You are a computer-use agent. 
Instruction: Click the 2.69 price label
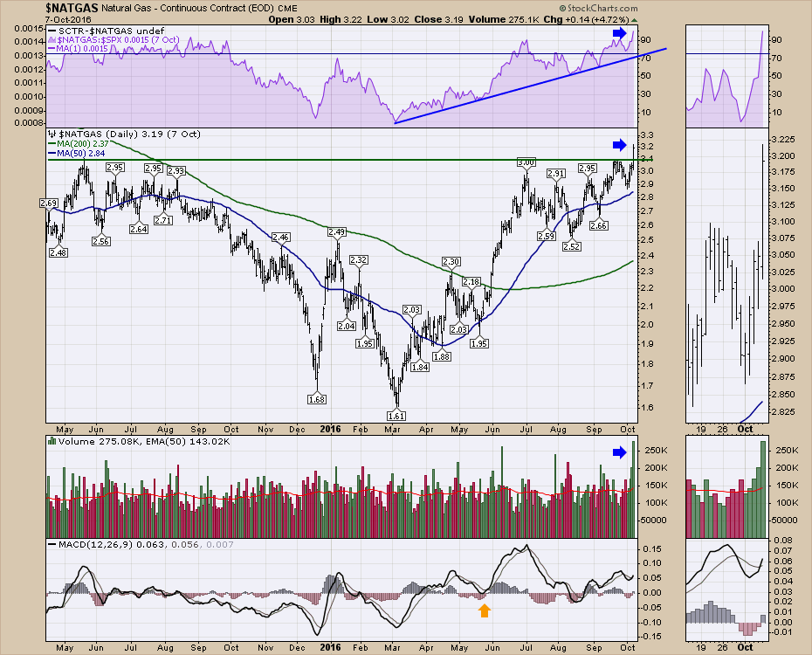click(x=48, y=203)
